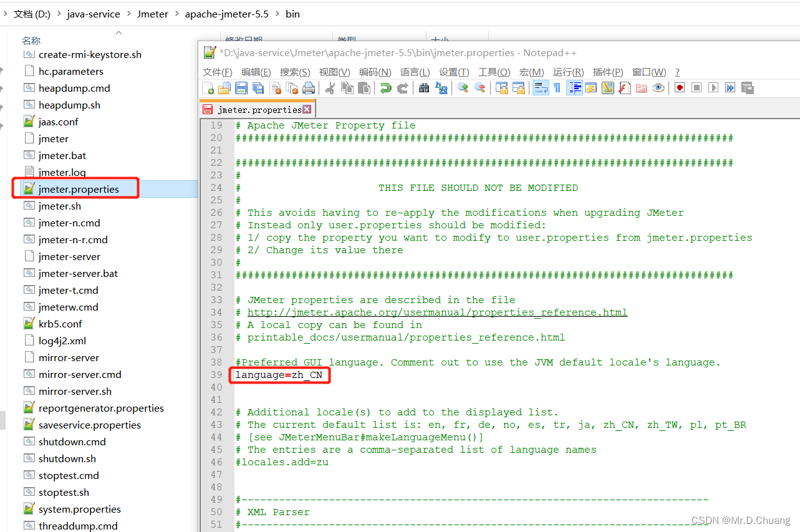Click the java-service breadcrumb in Explorer
The image size is (800, 532).
94,14
